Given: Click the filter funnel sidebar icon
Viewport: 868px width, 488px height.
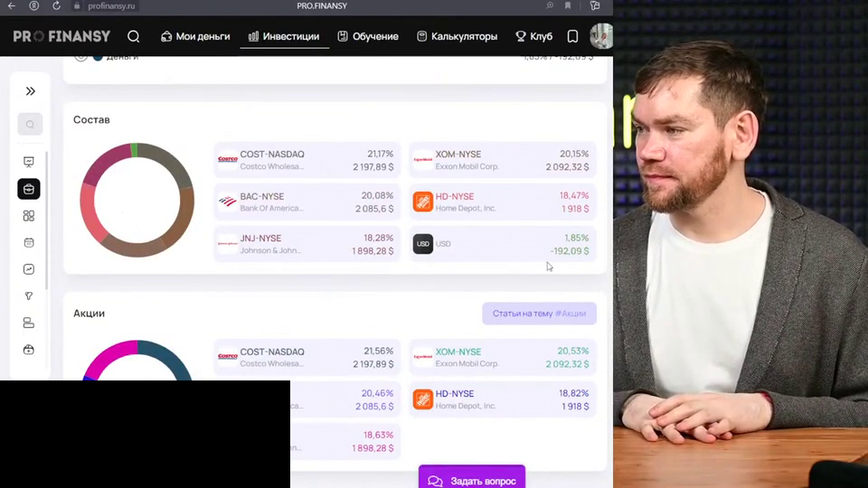Looking at the screenshot, I should [x=29, y=296].
